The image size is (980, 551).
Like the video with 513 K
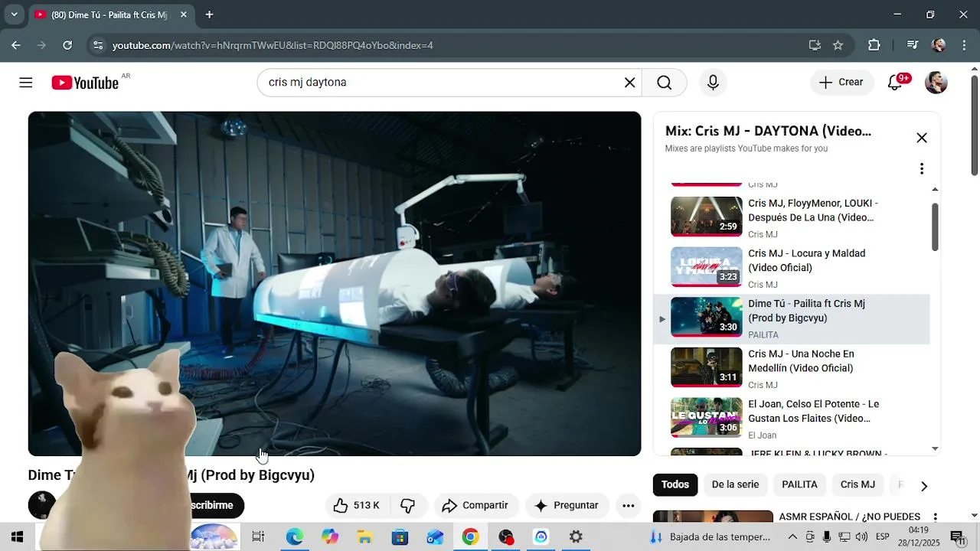(358, 505)
